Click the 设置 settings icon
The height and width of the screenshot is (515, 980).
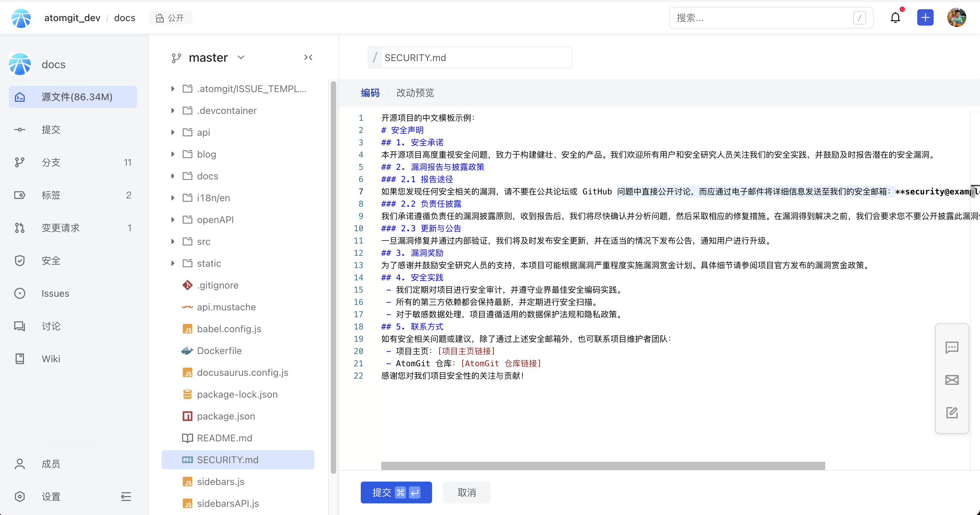pos(20,496)
